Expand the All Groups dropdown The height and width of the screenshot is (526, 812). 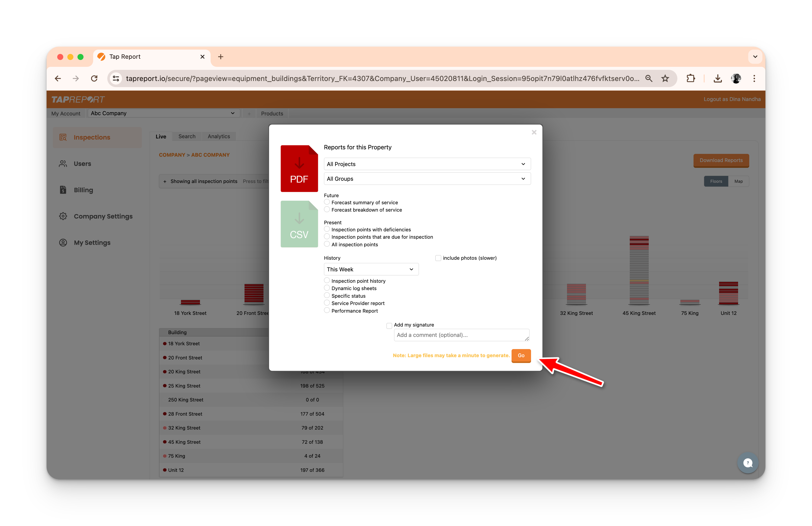pos(427,179)
